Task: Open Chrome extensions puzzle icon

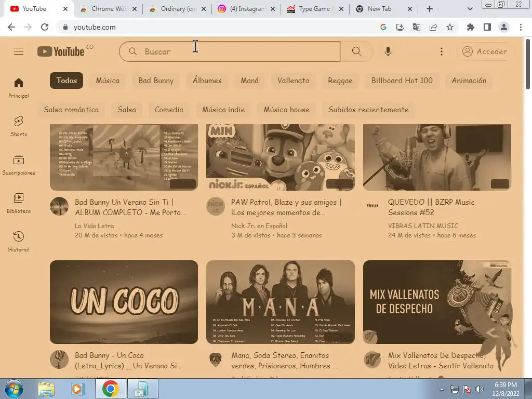Action: [471, 27]
